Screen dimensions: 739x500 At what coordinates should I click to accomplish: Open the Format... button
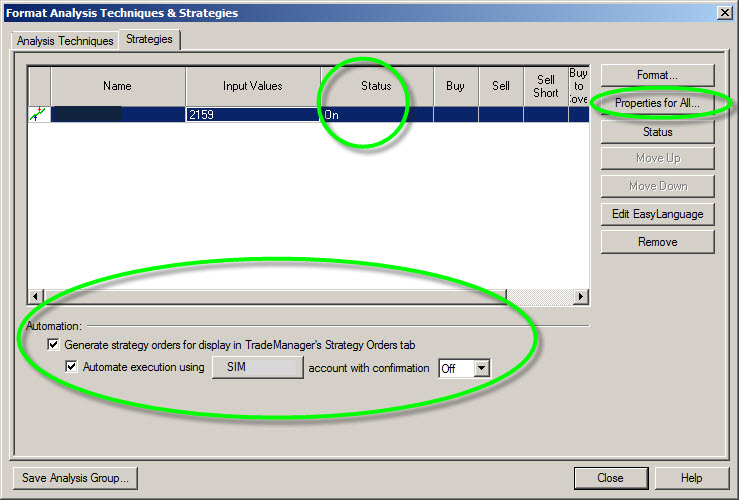tap(657, 75)
